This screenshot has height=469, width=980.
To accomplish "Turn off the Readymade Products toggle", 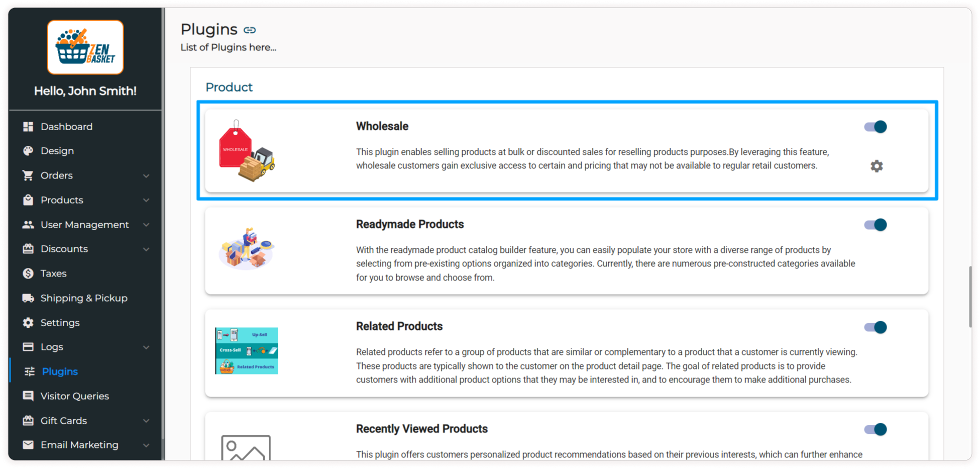I will pyautogui.click(x=876, y=225).
